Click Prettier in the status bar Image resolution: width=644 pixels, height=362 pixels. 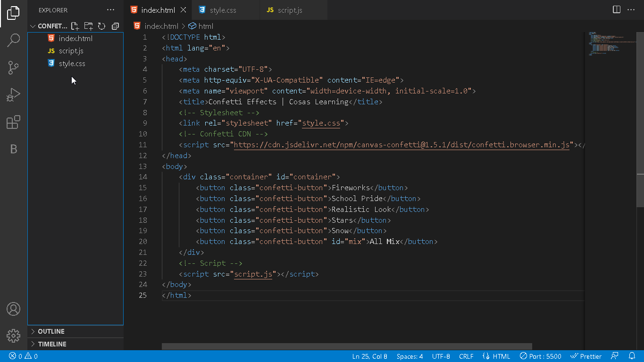pyautogui.click(x=586, y=356)
